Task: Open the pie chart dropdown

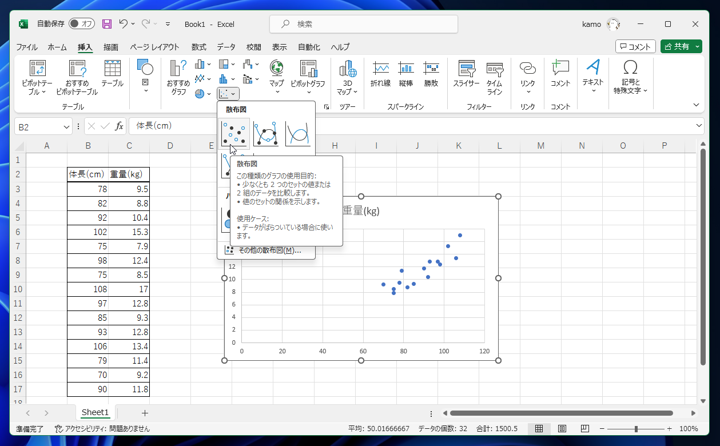Action: (202, 94)
